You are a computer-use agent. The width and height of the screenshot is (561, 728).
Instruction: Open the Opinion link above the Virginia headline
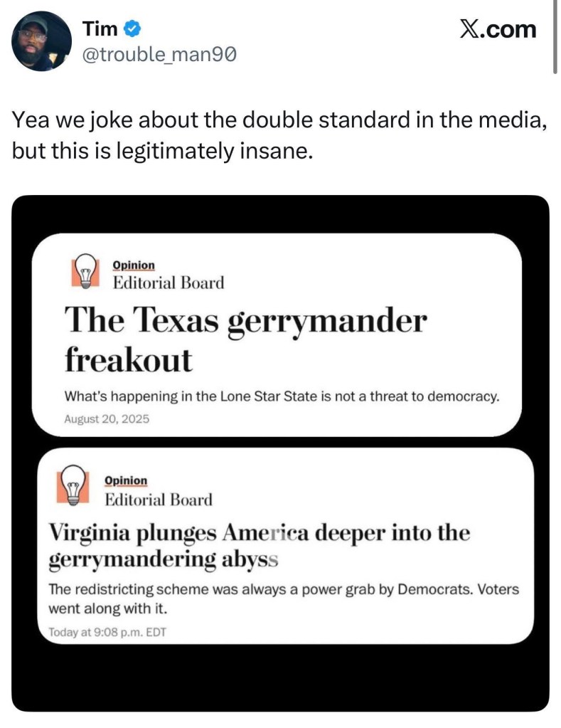tap(126, 480)
